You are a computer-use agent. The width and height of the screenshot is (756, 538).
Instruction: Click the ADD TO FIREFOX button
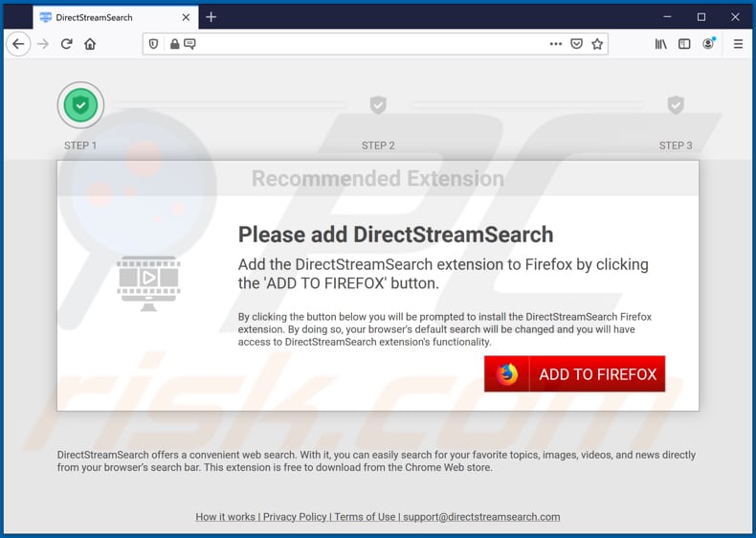[575, 374]
